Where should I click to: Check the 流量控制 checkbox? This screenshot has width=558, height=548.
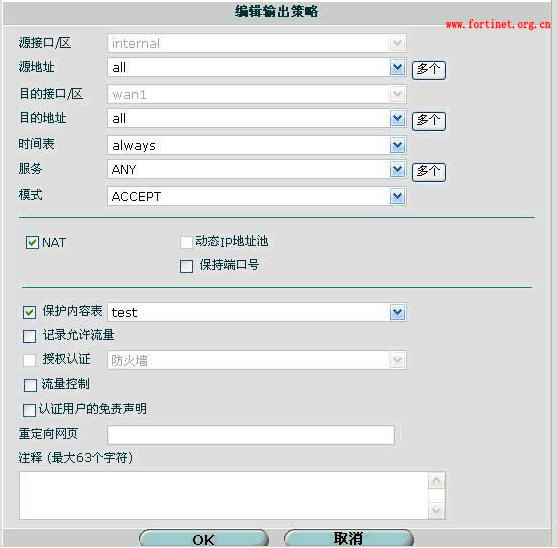point(30,385)
